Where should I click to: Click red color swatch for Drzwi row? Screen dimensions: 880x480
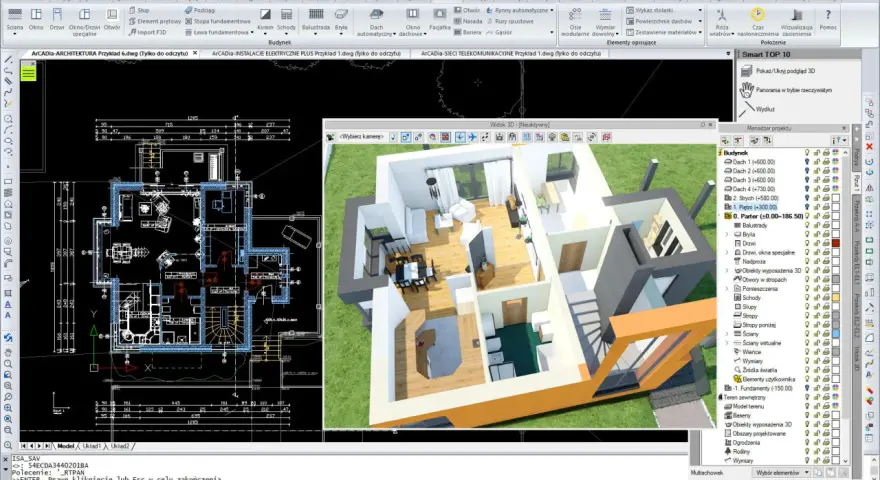836,244
